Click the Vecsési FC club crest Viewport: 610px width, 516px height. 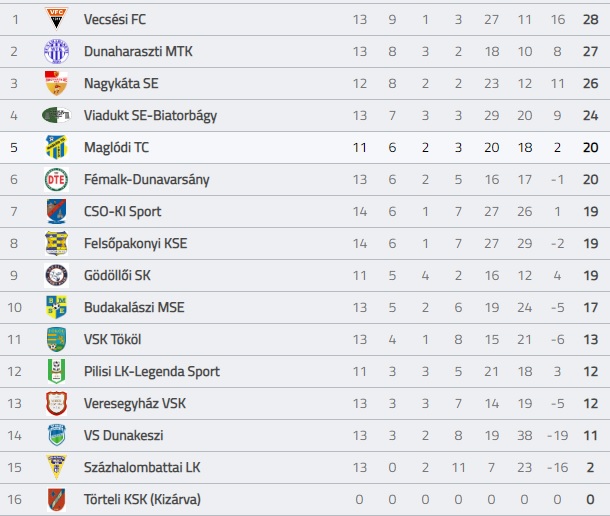pos(56,19)
